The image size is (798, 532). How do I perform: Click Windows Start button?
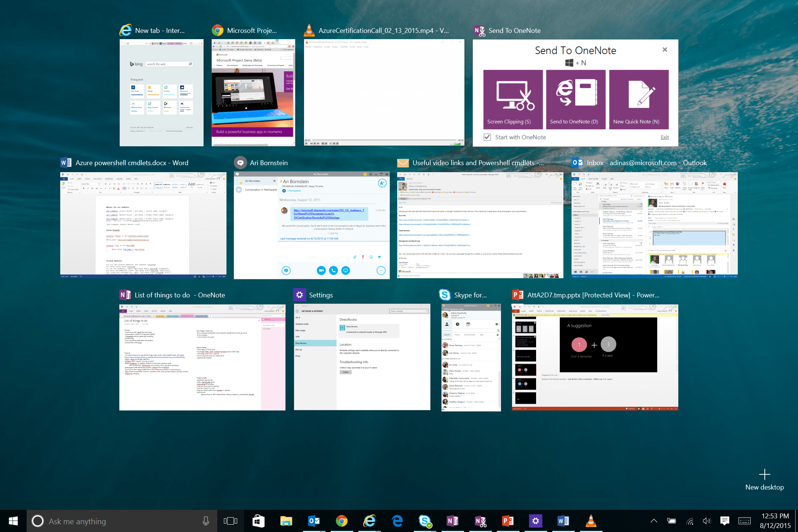pyautogui.click(x=13, y=521)
